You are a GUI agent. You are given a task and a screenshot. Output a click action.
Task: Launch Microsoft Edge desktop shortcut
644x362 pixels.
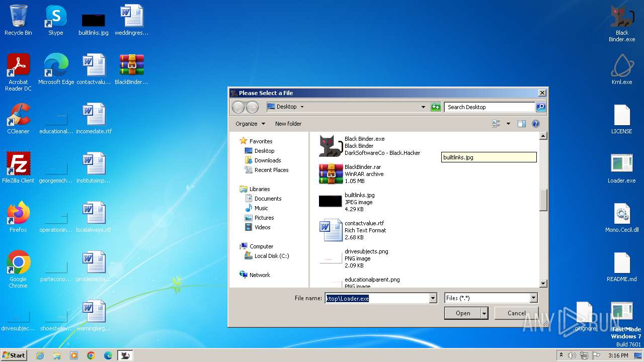pos(56,69)
